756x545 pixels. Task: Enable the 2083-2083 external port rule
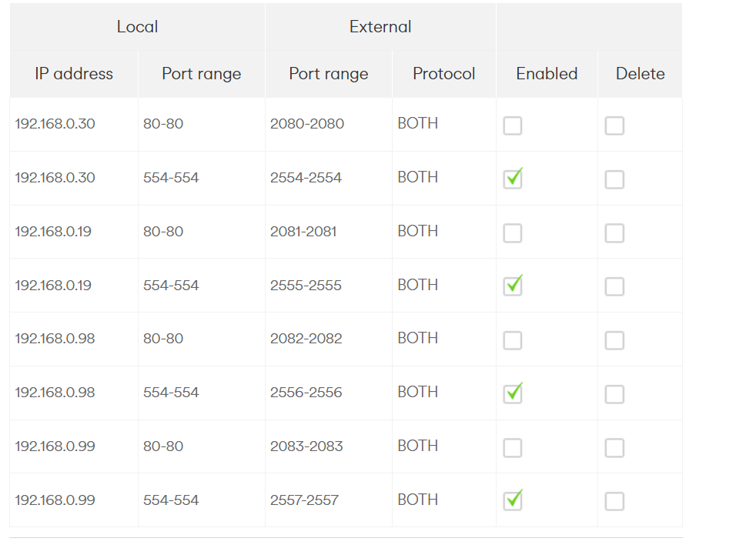513,448
